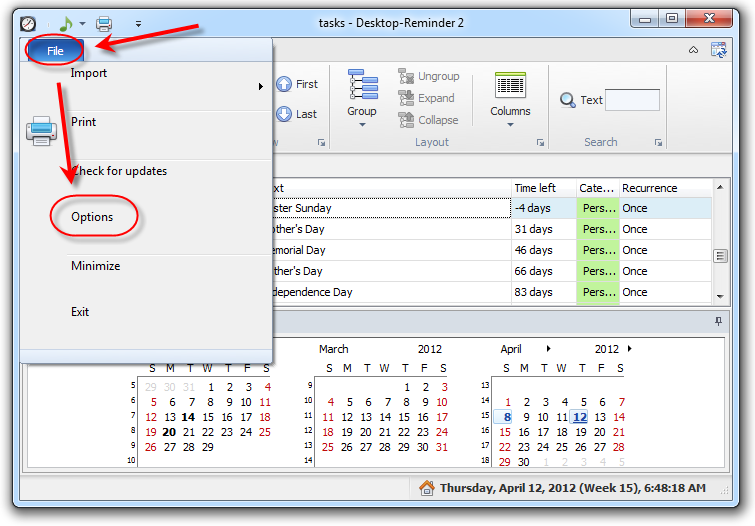The height and width of the screenshot is (526, 755).
Task: Select March 17 in the calendar
Action: click(x=442, y=417)
